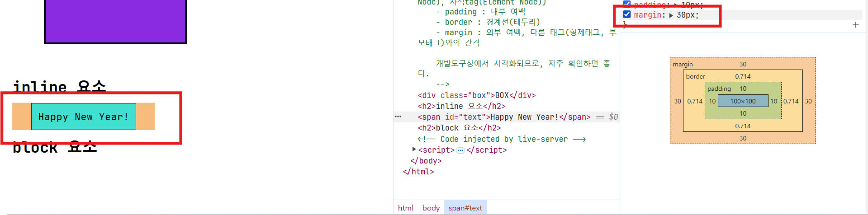Click the bottom border value 0.714 in box model

click(743, 126)
